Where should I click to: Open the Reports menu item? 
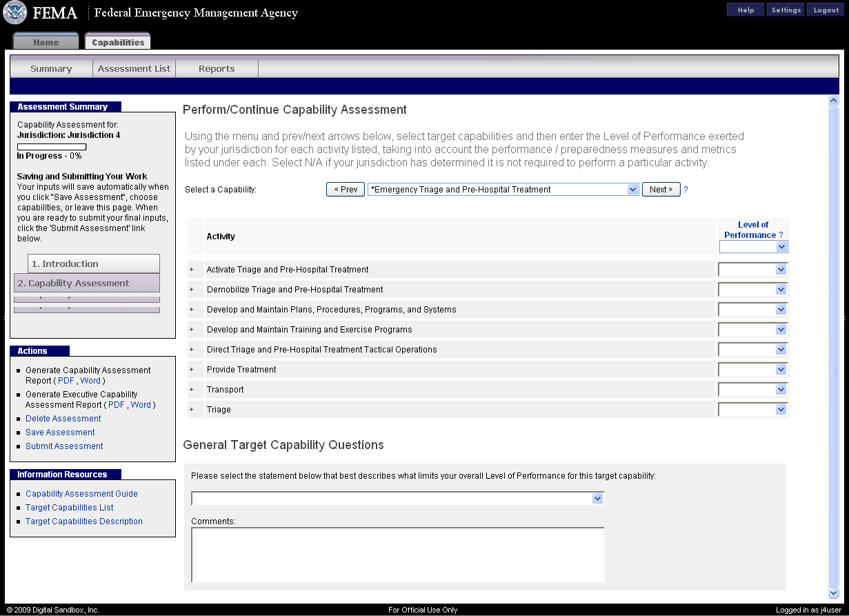(x=217, y=69)
